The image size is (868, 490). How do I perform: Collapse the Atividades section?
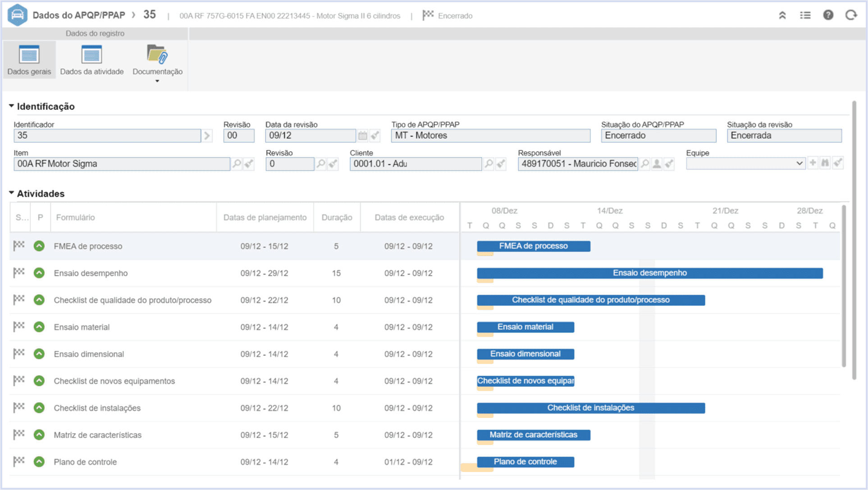[12, 193]
